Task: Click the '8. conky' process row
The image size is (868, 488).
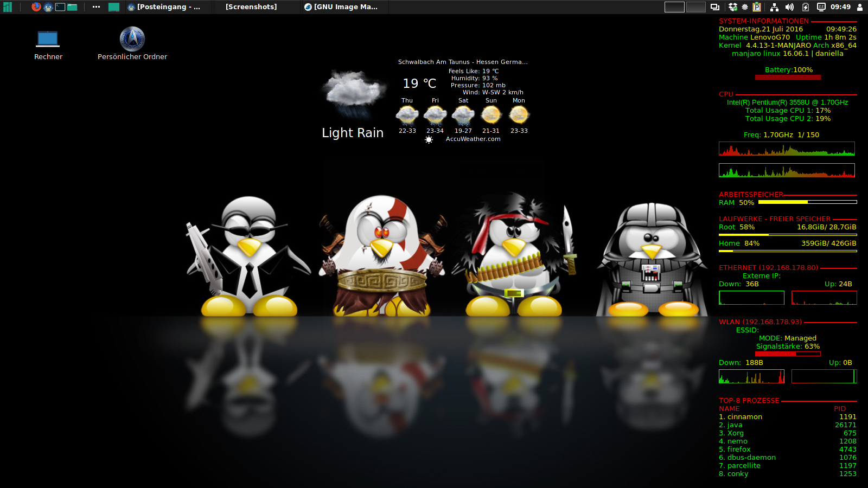Action: [x=788, y=474]
